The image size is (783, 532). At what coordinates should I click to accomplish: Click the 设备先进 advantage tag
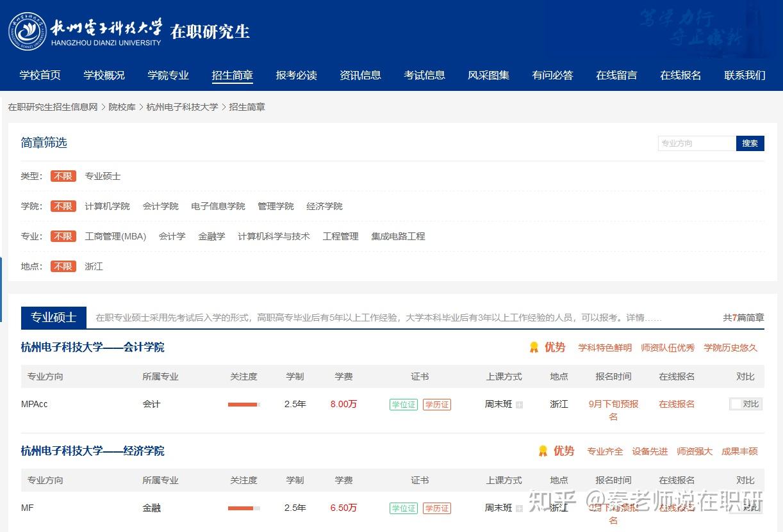coord(650,451)
